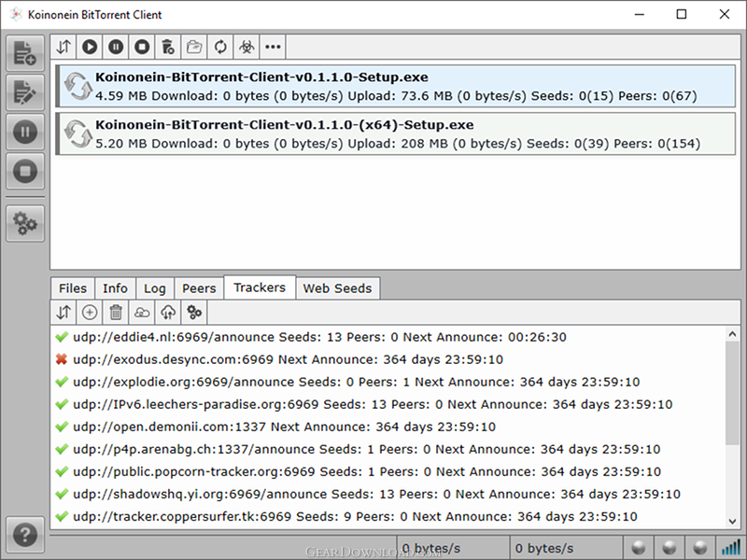Screen dimensions: 747x560
Task: Select the Trackers tab
Action: pos(260,287)
